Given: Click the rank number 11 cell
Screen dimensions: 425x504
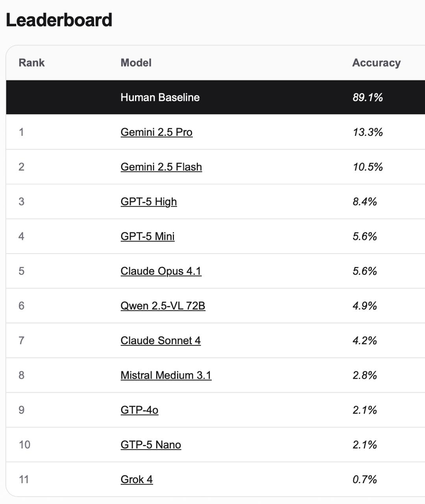Looking at the screenshot, I should pyautogui.click(x=24, y=479).
